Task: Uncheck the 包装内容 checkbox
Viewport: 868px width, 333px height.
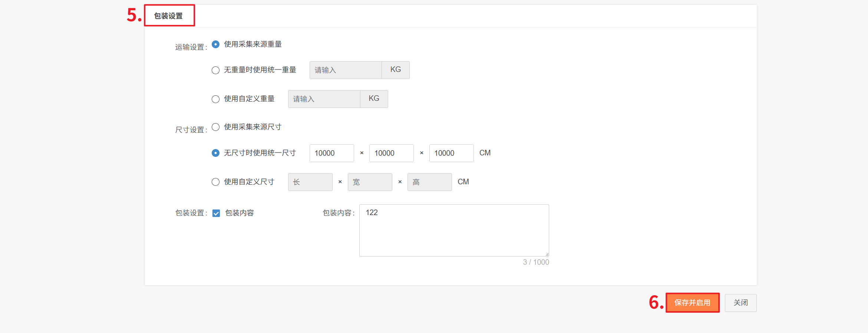Action: pos(216,213)
